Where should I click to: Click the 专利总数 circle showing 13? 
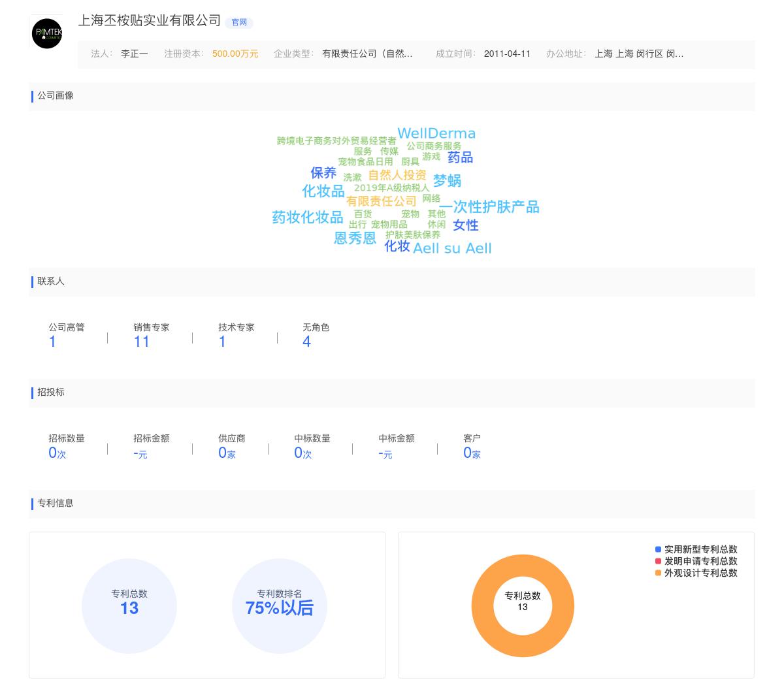[x=129, y=606]
